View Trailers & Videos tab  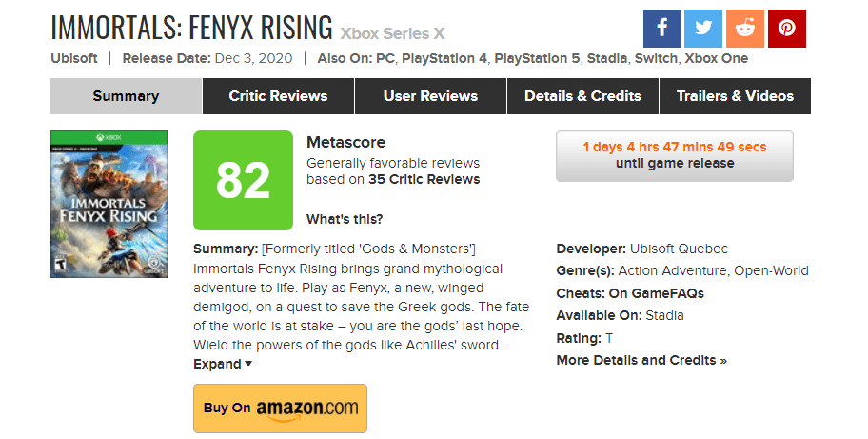735,96
